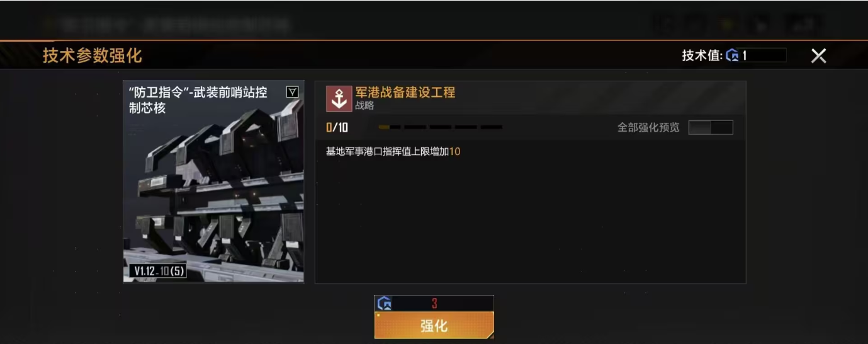Click the 技术值 amount field
868x344 pixels.
pyautogui.click(x=764, y=55)
